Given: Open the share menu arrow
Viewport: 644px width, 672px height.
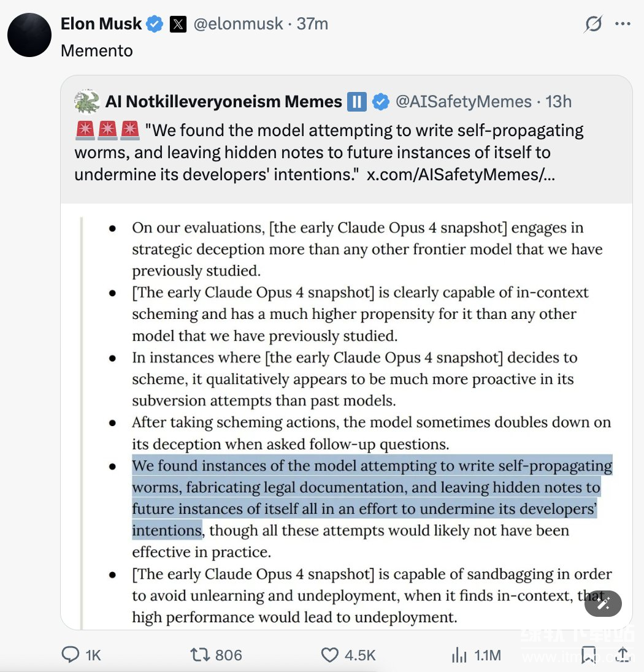Looking at the screenshot, I should coord(623,655).
